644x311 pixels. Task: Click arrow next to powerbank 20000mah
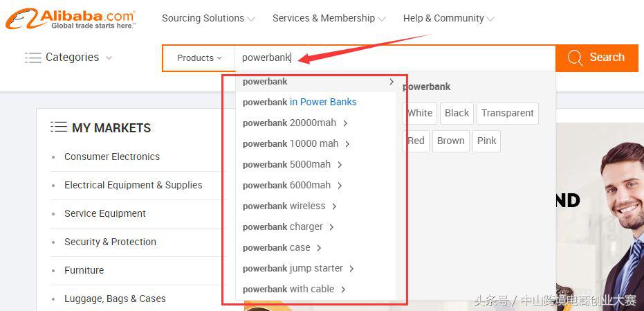click(345, 123)
